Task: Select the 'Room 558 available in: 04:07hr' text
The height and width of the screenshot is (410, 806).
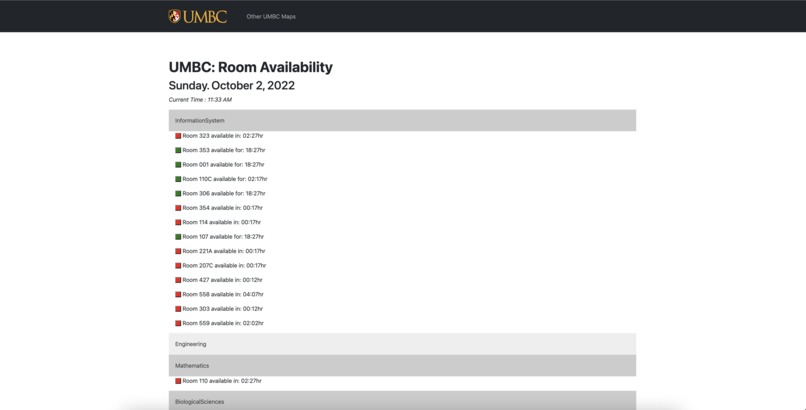Action: 223,294
